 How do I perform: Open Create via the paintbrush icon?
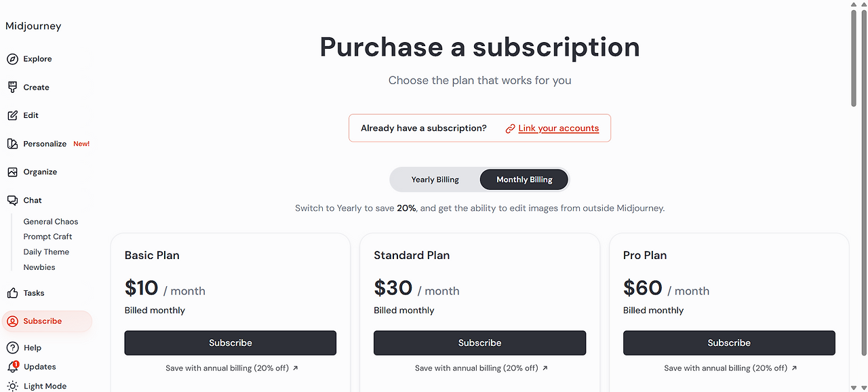point(12,87)
